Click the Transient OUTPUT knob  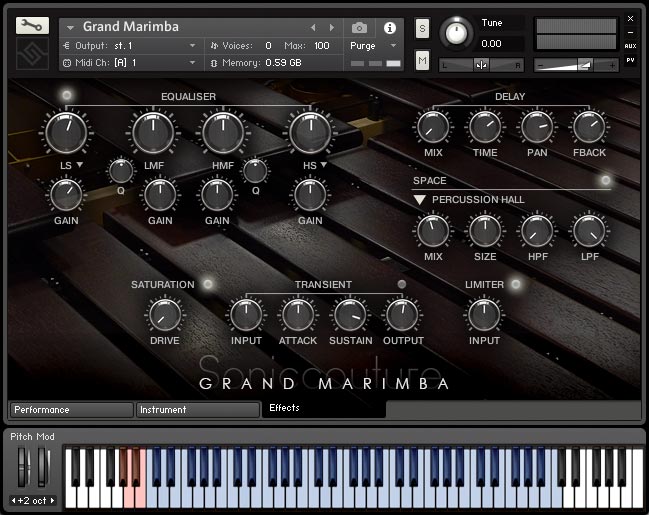402,315
